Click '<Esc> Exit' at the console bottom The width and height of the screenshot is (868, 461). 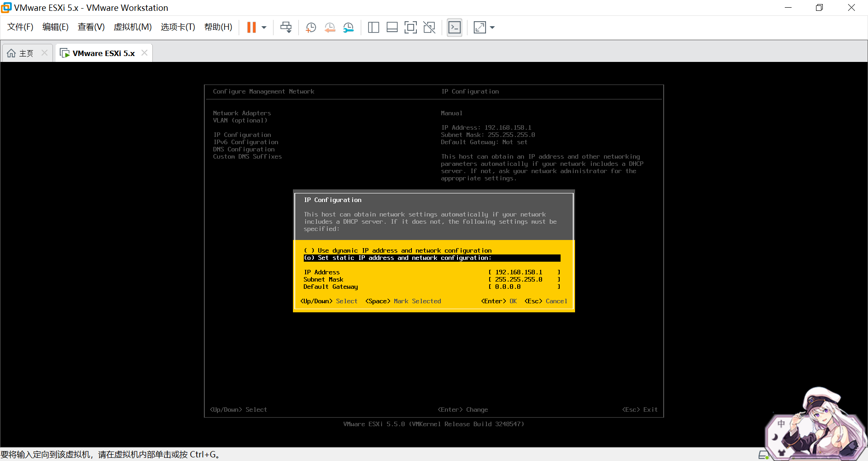tap(640, 409)
